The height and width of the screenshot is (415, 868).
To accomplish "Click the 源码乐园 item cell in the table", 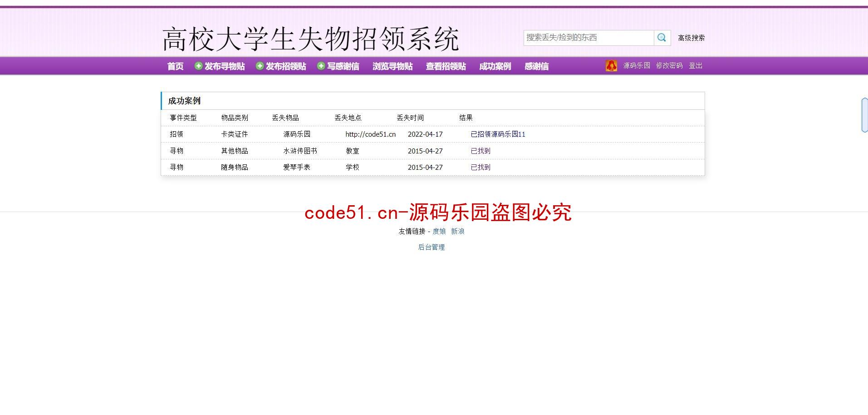I will coord(297,134).
